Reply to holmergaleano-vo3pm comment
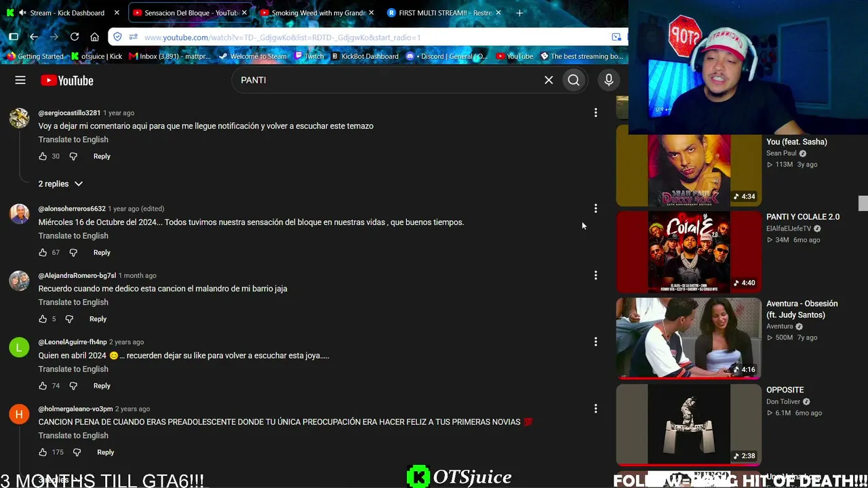This screenshot has height=488, width=868. pos(105,452)
